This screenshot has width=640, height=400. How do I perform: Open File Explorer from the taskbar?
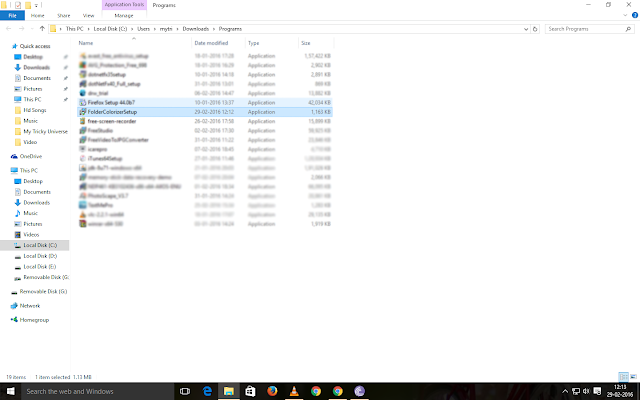pyautogui.click(x=229, y=391)
